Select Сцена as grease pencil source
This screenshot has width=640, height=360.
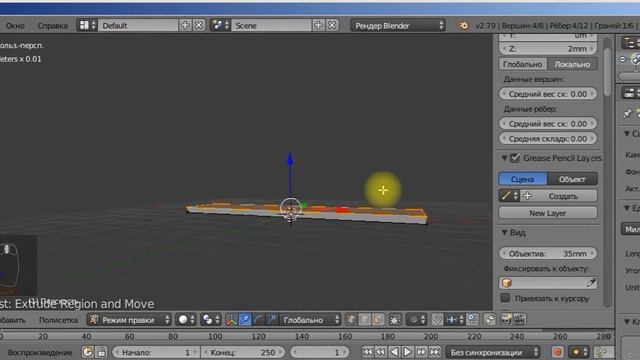tap(522, 179)
